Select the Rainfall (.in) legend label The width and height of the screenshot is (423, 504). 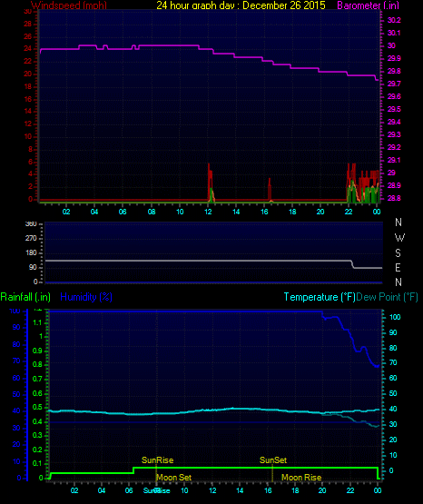click(x=25, y=297)
